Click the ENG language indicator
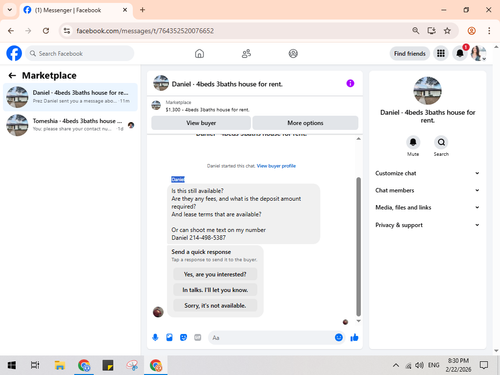Image resolution: width=500 pixels, height=375 pixels. (x=433, y=365)
